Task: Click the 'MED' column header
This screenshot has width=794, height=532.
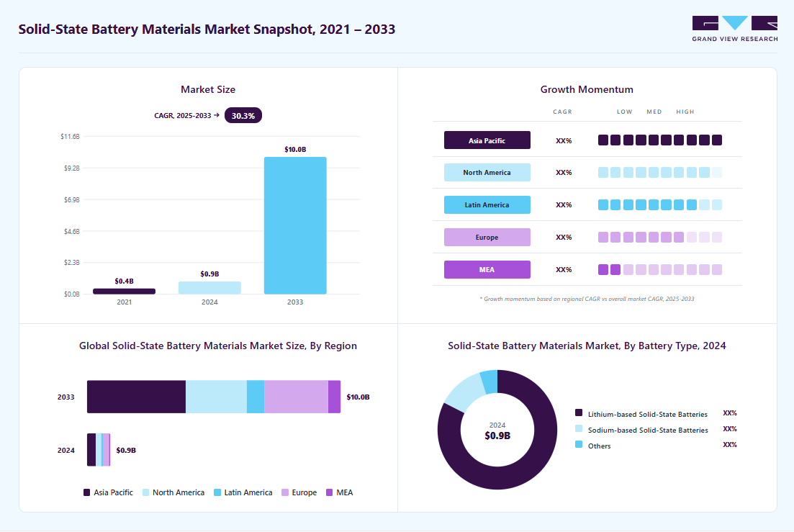Action: (x=654, y=112)
